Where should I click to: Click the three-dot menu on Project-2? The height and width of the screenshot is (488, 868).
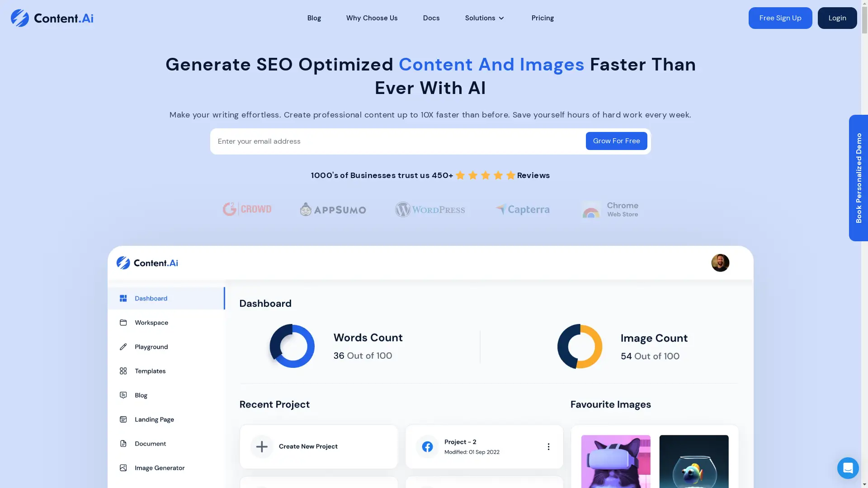tap(548, 446)
